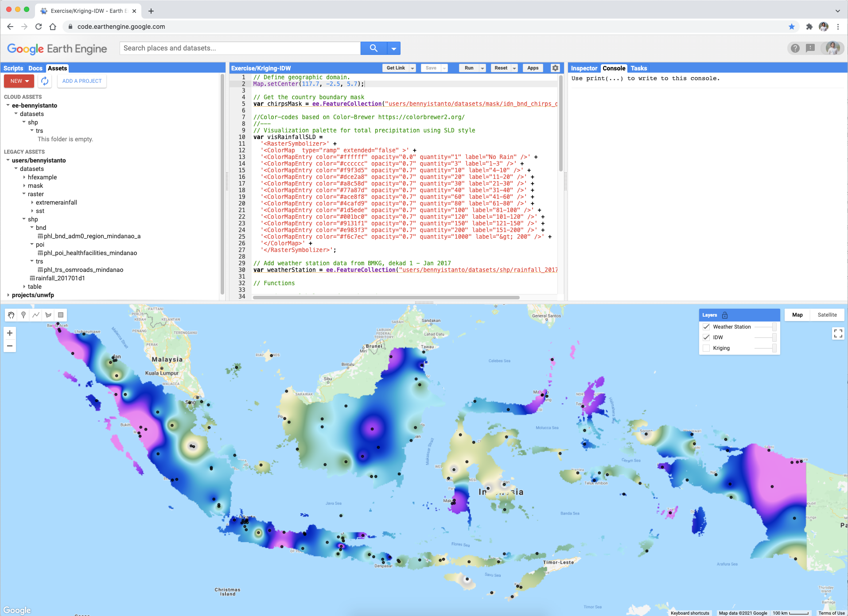Switch to the Scripts tab
This screenshot has height=616, width=848.
point(13,68)
